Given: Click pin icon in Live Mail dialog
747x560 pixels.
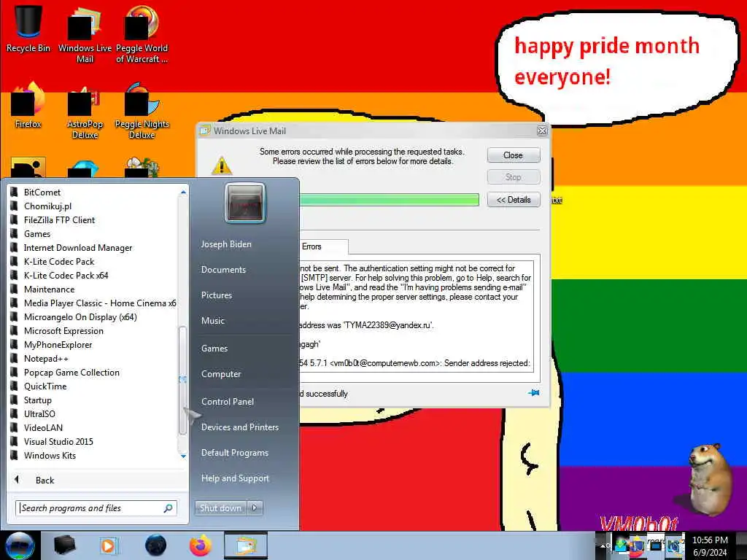Looking at the screenshot, I should 533,393.
